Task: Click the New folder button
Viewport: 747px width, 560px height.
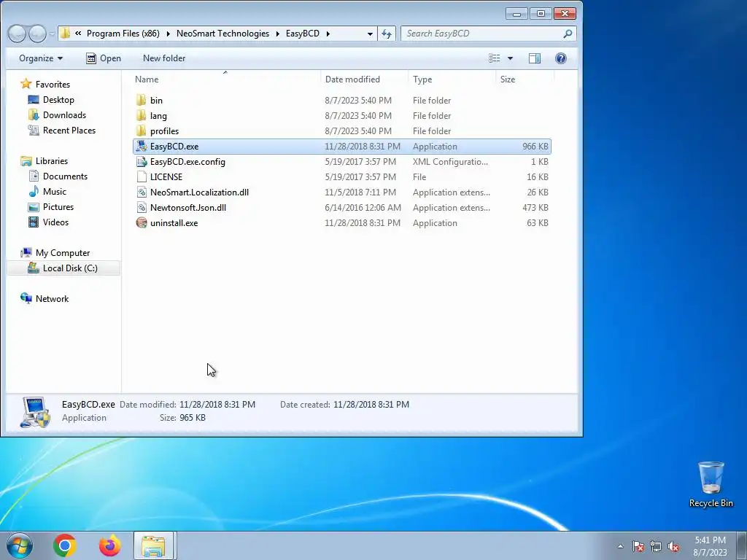Action: click(164, 58)
